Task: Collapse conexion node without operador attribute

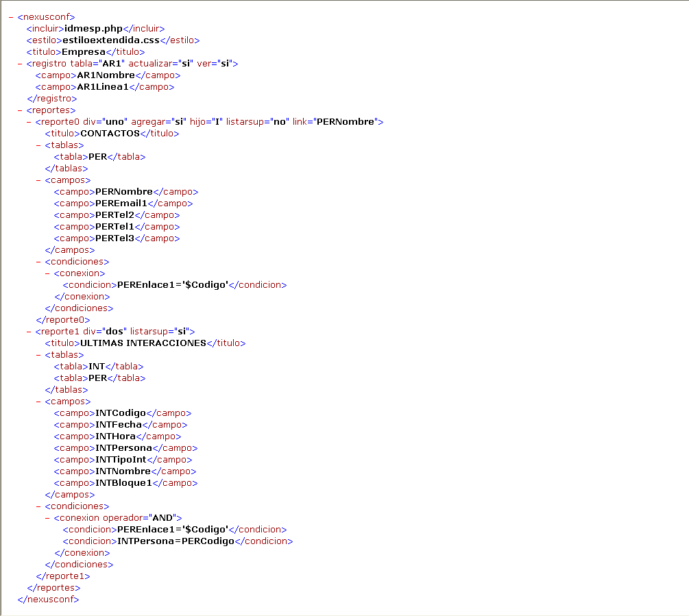Action: point(47,273)
